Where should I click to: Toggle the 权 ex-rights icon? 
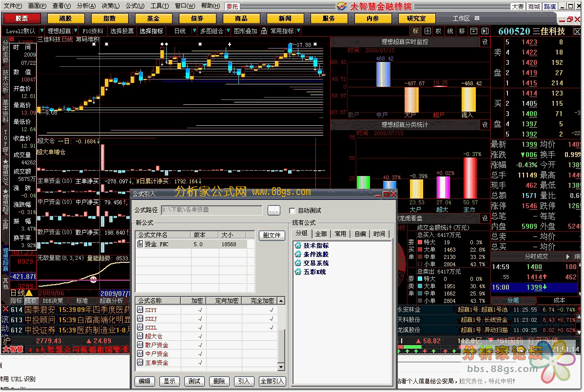[439, 31]
